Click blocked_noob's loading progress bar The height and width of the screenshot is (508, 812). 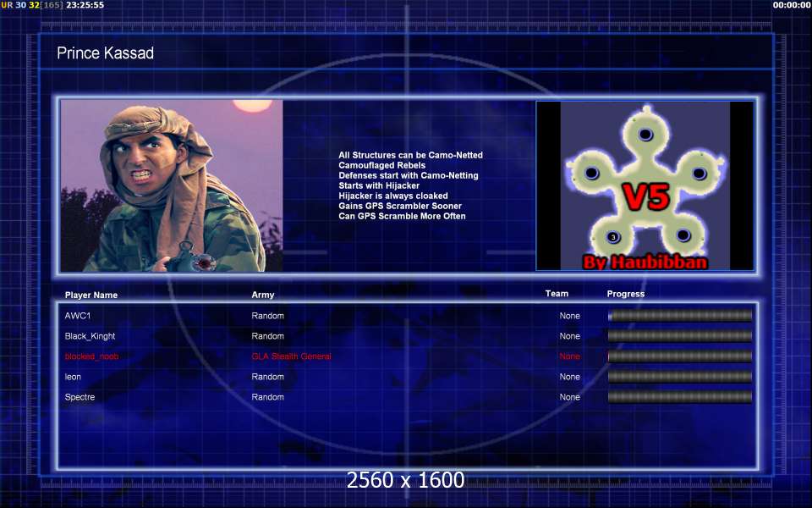coord(680,356)
